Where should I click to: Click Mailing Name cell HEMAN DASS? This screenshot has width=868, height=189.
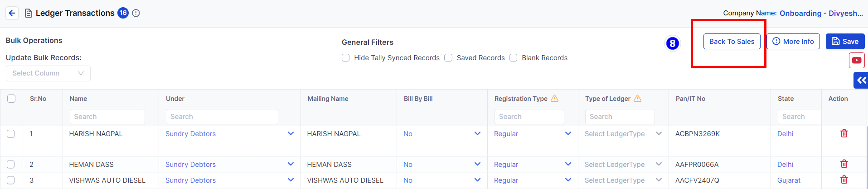pyautogui.click(x=329, y=165)
